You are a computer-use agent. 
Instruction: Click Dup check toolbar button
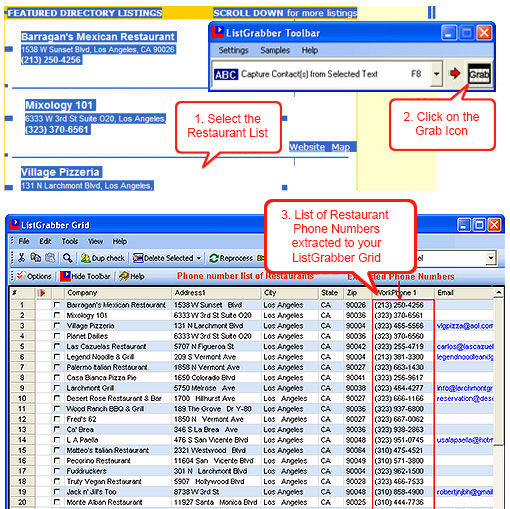(103, 258)
